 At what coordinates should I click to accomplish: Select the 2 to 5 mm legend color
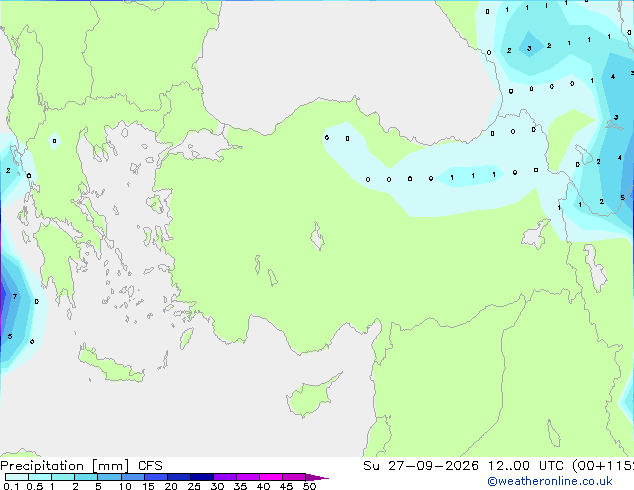[x=86, y=477]
